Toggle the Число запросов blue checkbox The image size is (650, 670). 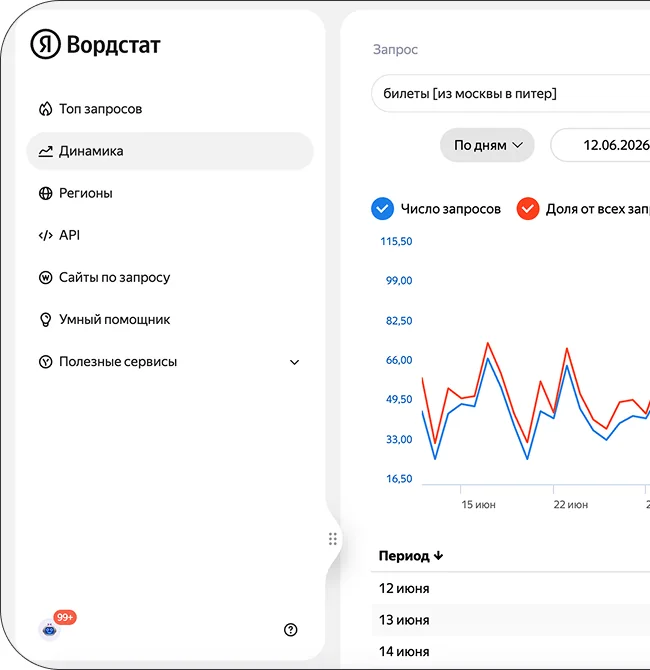point(382,209)
